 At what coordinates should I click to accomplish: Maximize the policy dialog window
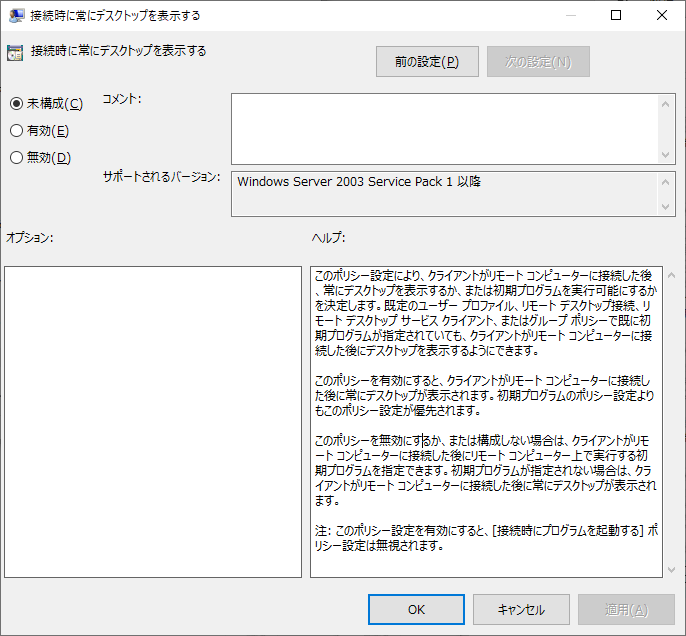[x=616, y=15]
